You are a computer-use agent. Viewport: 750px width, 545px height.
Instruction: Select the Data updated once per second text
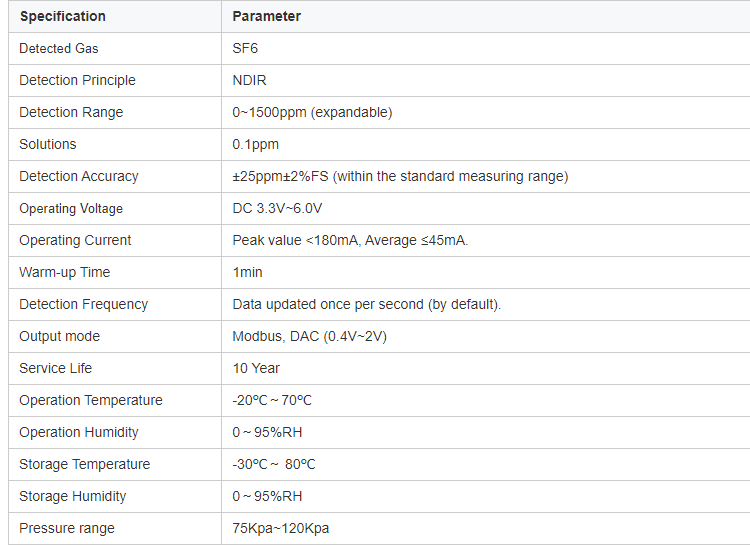click(x=328, y=304)
